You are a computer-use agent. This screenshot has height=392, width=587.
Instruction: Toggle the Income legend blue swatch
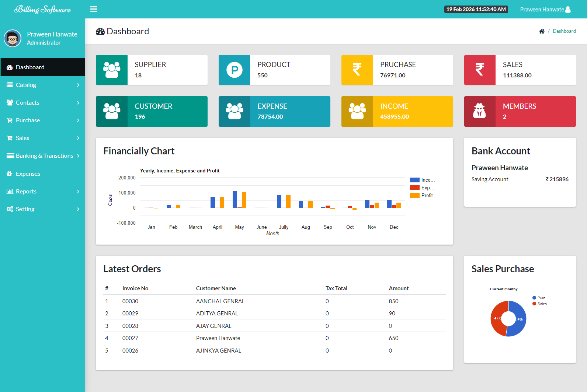click(415, 180)
